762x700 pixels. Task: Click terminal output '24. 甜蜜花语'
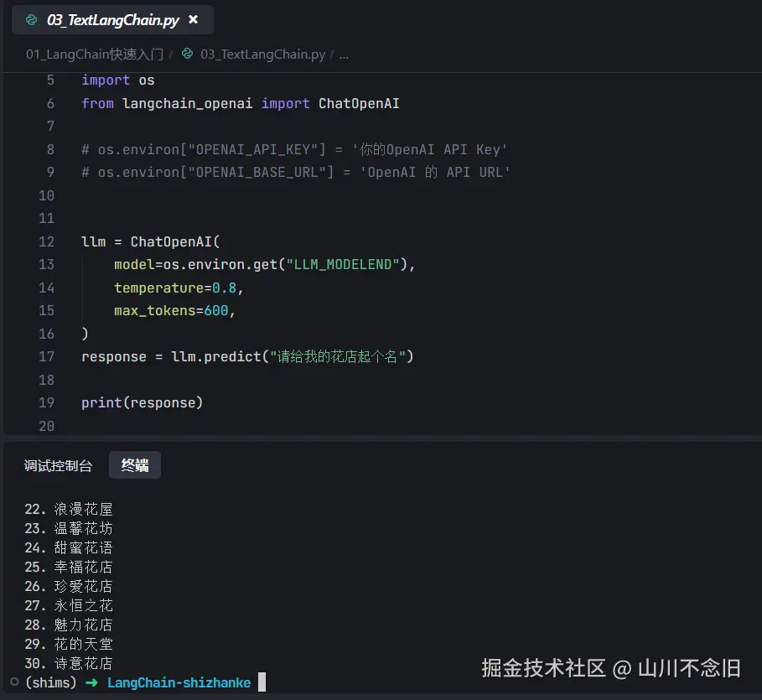point(69,548)
